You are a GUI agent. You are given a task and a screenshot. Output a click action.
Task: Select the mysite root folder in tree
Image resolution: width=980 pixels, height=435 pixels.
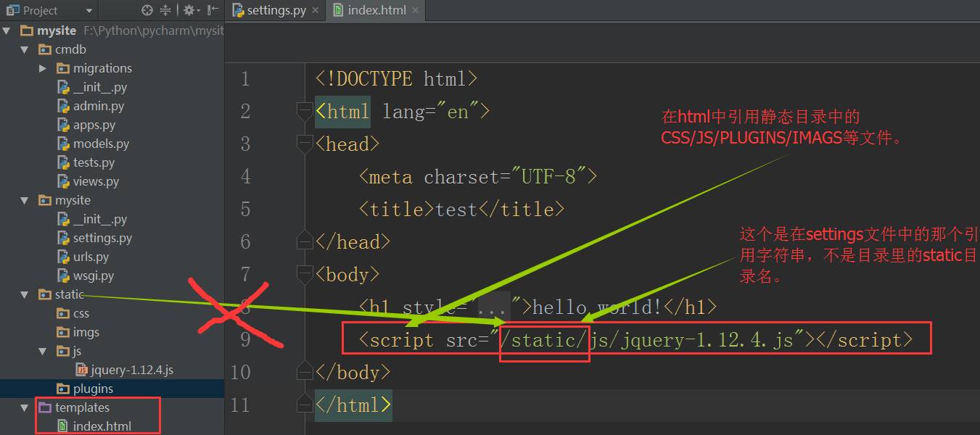57,30
